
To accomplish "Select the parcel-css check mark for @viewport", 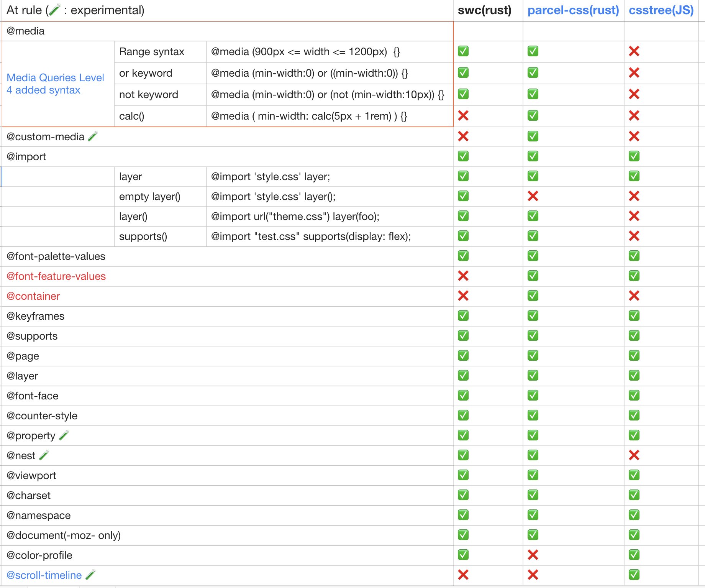I will click(x=533, y=475).
